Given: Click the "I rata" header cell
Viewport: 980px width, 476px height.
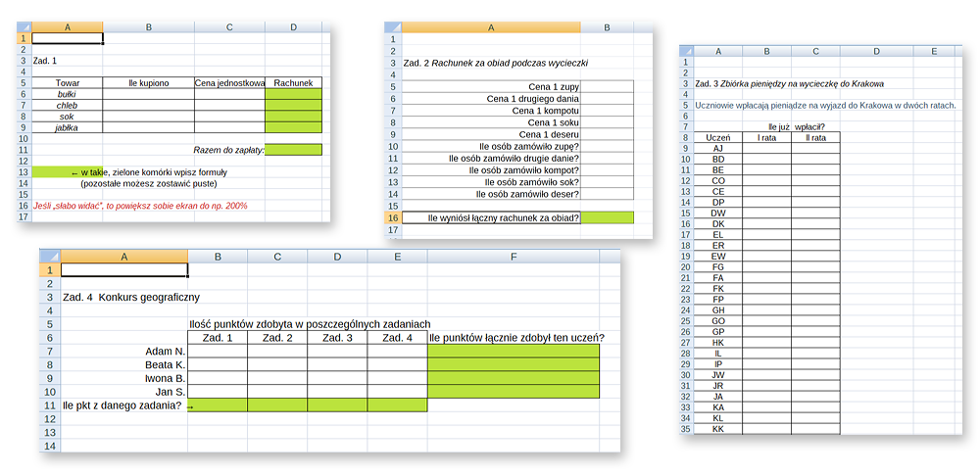Looking at the screenshot, I should click(766, 138).
